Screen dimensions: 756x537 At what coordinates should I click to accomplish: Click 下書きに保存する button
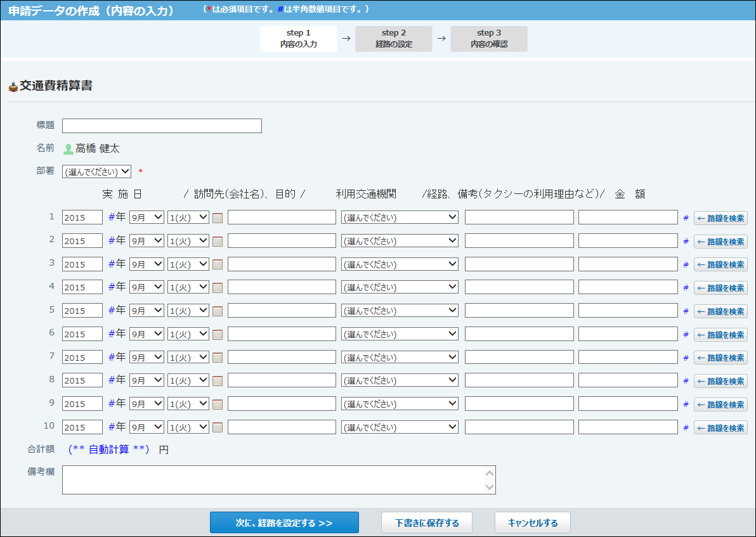point(427,522)
